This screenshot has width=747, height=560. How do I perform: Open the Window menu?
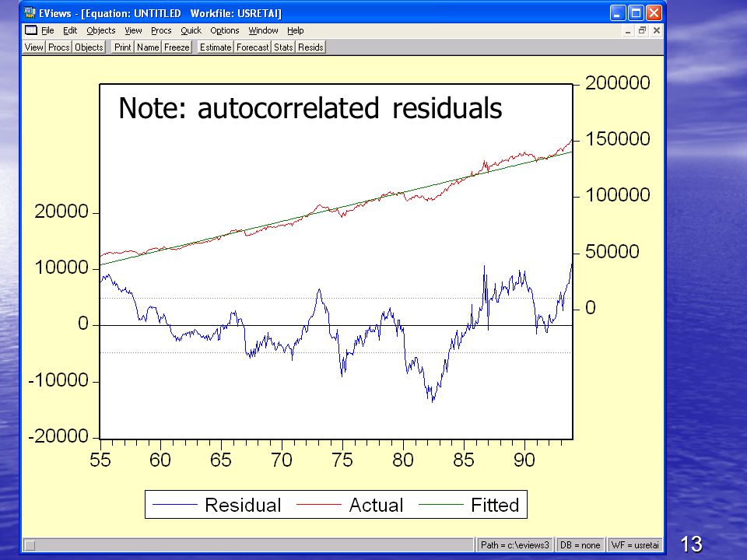[x=263, y=30]
